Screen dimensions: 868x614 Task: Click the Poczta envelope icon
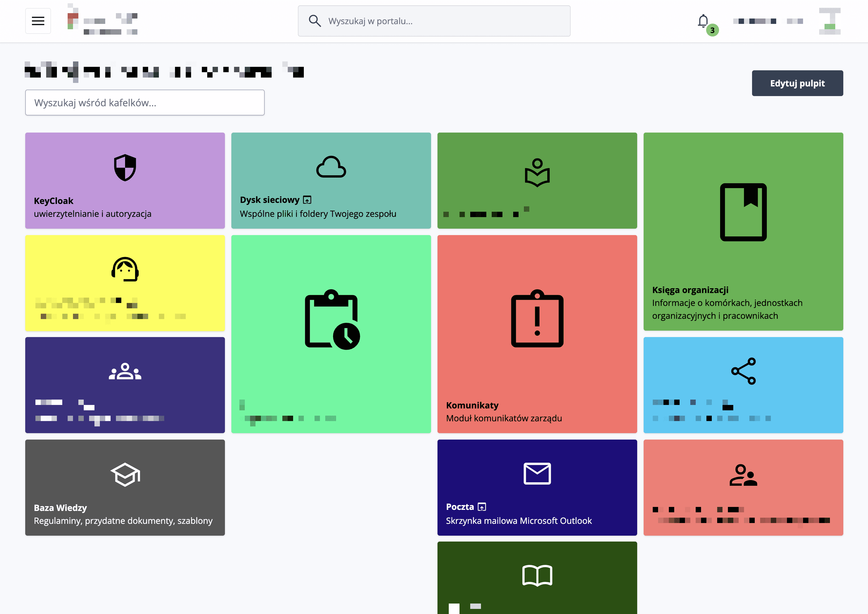[x=537, y=473]
